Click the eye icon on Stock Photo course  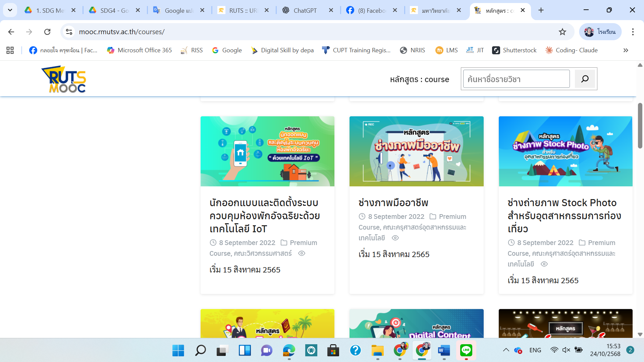click(544, 264)
